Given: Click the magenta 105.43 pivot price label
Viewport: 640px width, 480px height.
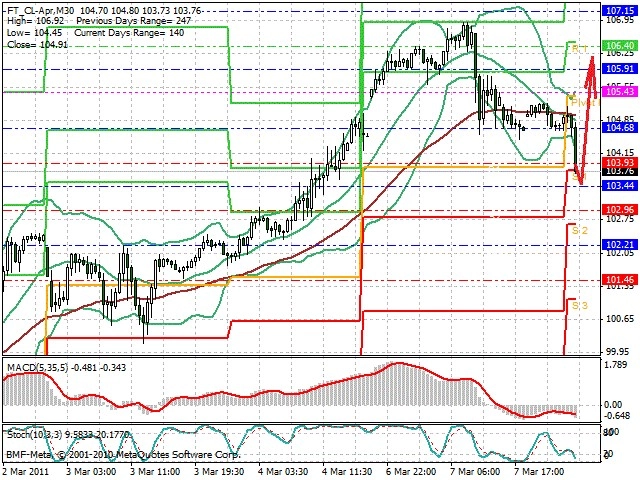Looking at the screenshot, I should (619, 91).
